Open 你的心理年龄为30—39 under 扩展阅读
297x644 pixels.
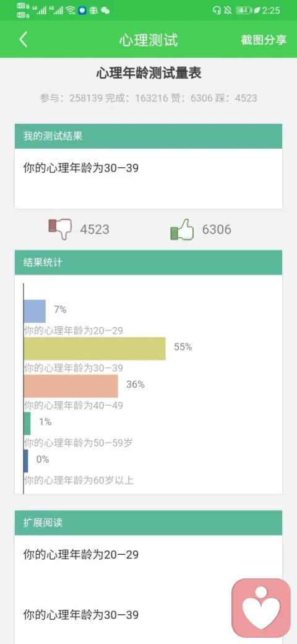point(81,615)
